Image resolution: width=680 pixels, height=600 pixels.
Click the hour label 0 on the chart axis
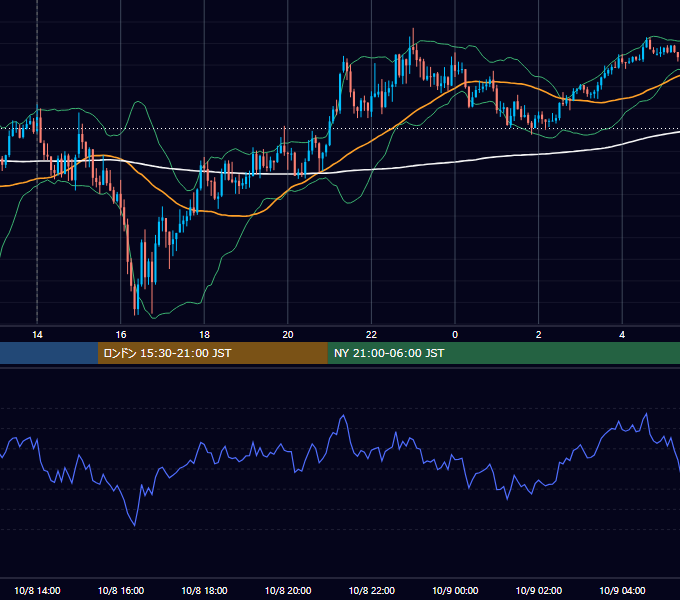455,335
